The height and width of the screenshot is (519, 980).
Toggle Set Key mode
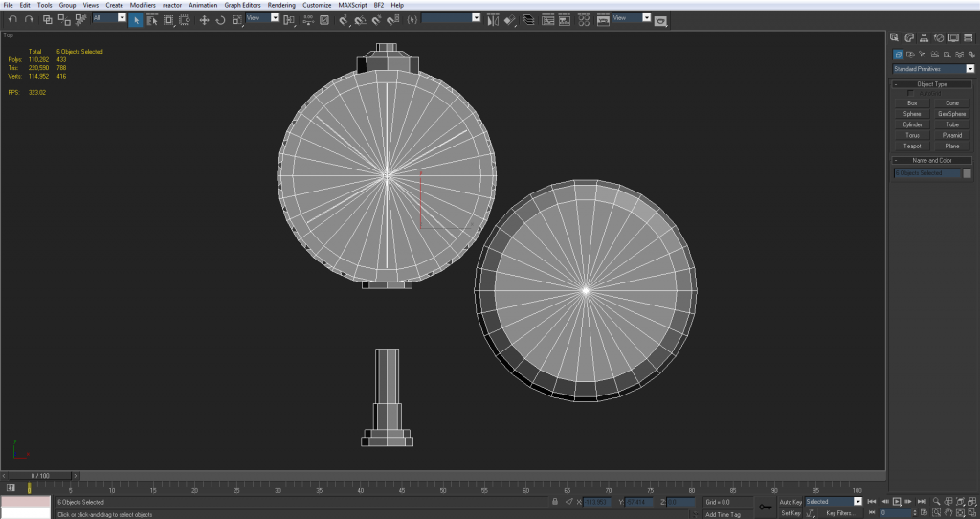point(791,513)
